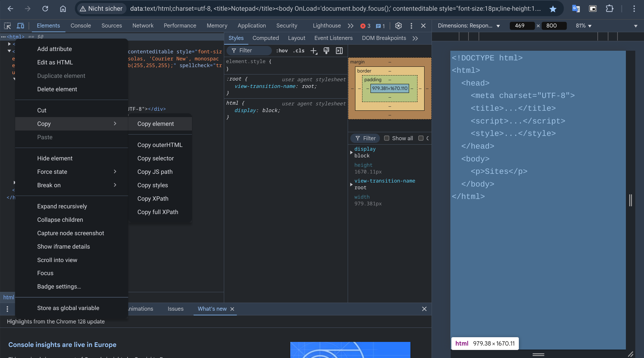
Task: Click the new style rule plus icon
Action: point(313,51)
